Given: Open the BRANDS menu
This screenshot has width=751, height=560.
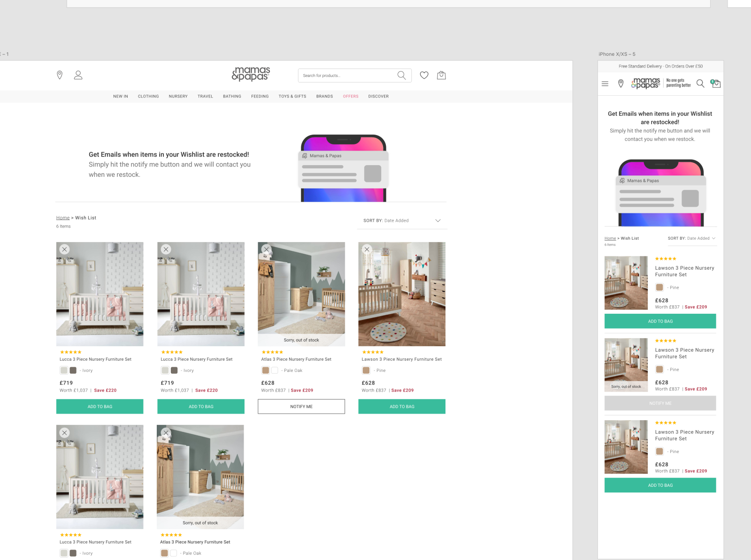Looking at the screenshot, I should pos(324,97).
